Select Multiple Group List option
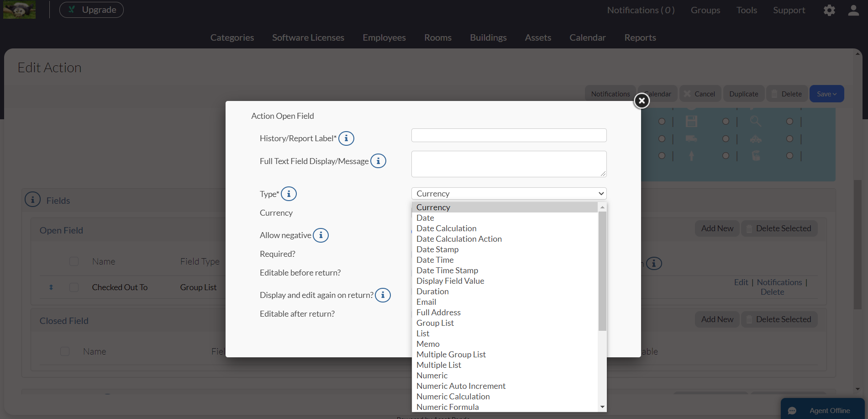The width and height of the screenshot is (868, 419). pyautogui.click(x=505, y=355)
